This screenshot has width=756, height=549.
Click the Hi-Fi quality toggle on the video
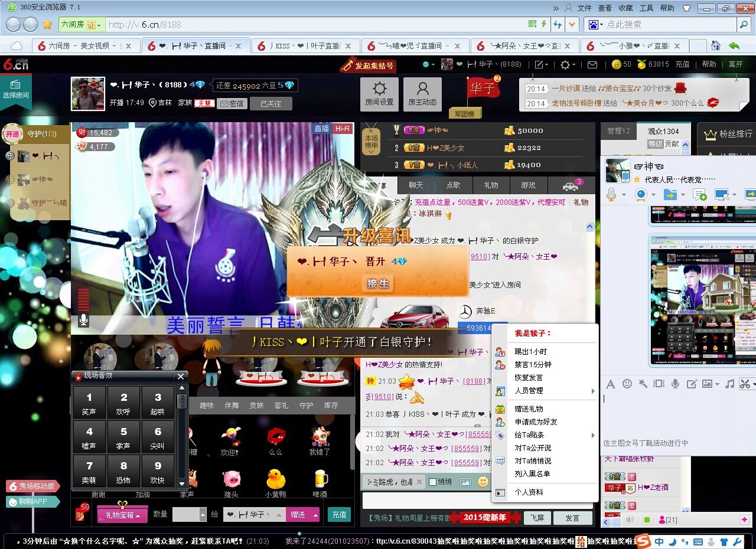(x=342, y=128)
